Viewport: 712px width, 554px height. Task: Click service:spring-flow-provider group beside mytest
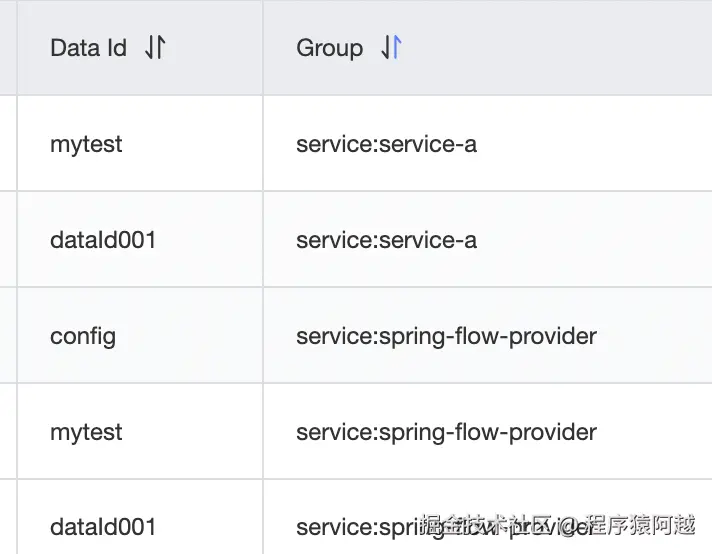pos(446,432)
